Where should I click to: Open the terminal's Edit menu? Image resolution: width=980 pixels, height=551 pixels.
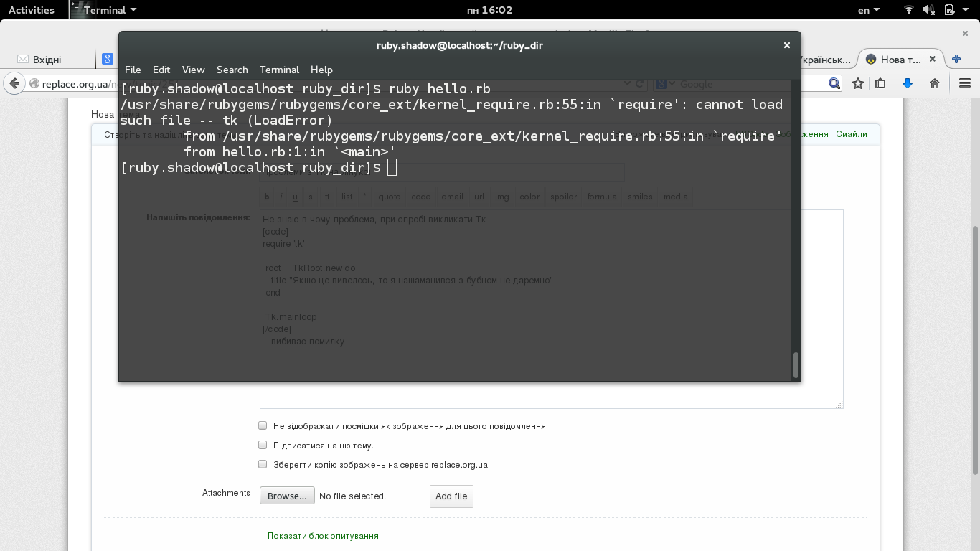point(161,70)
